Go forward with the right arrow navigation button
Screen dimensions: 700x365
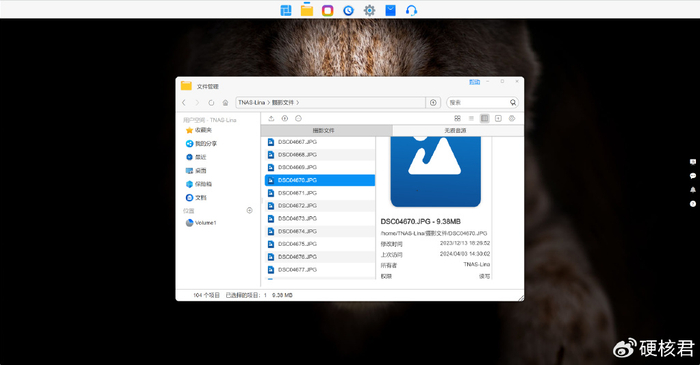point(197,103)
